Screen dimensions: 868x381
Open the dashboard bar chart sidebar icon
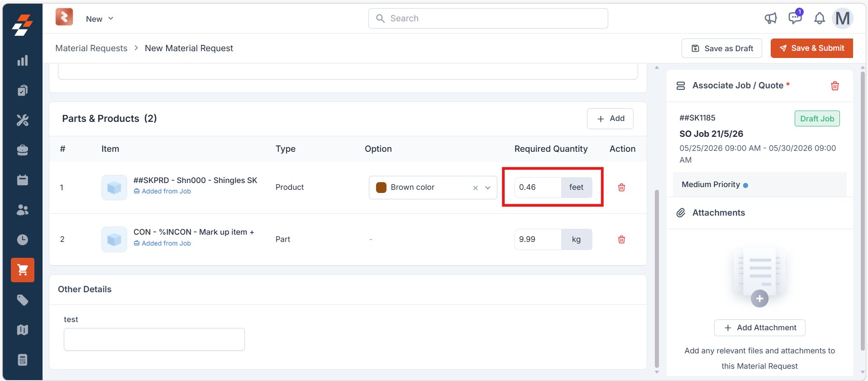click(x=23, y=61)
